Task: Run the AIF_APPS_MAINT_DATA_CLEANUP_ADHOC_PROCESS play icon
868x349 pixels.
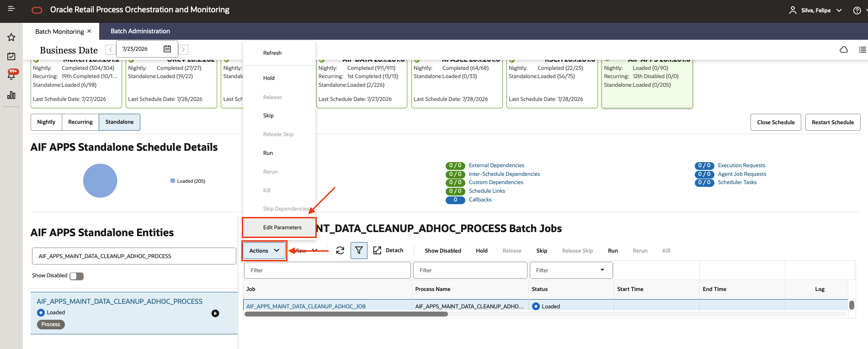Action: (215, 313)
